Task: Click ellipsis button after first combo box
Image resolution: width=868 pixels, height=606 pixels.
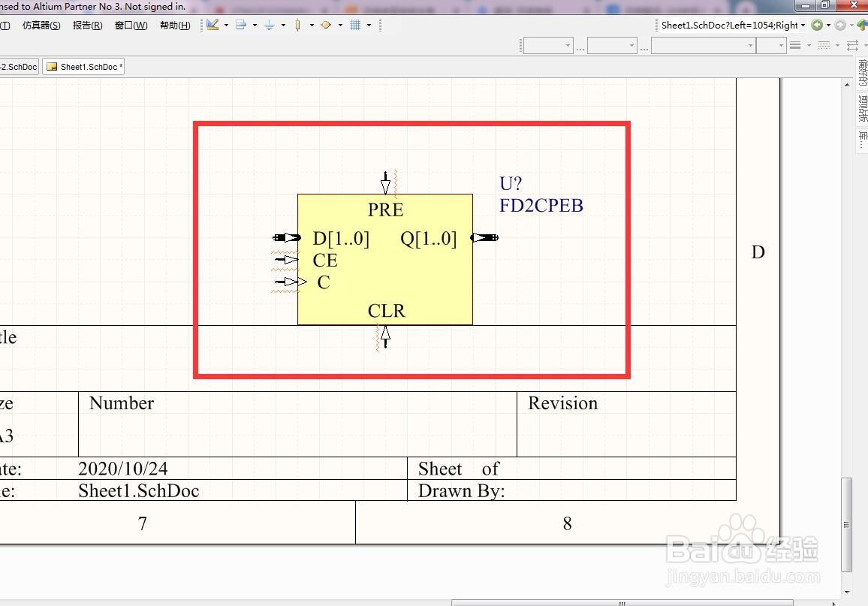Action: (580, 49)
